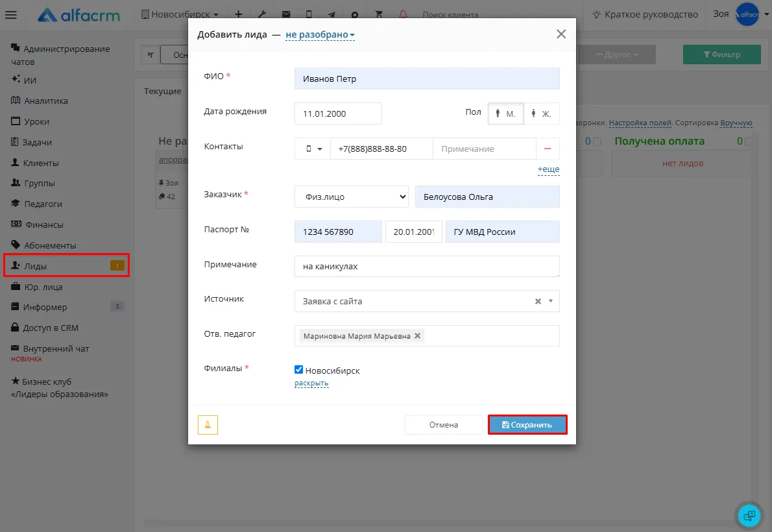Viewport: 772px width, 532px height.
Task: Open the 'Фильтр' button
Action: click(x=722, y=54)
